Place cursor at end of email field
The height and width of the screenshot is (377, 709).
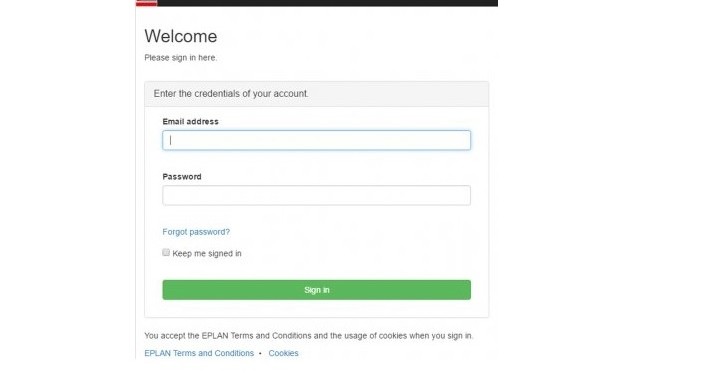463,140
